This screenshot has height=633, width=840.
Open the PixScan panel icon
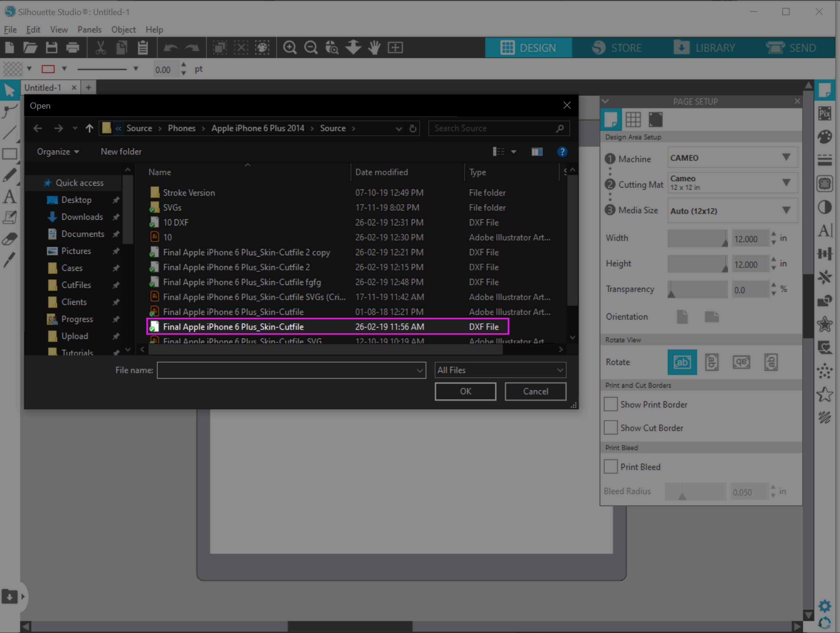click(825, 114)
